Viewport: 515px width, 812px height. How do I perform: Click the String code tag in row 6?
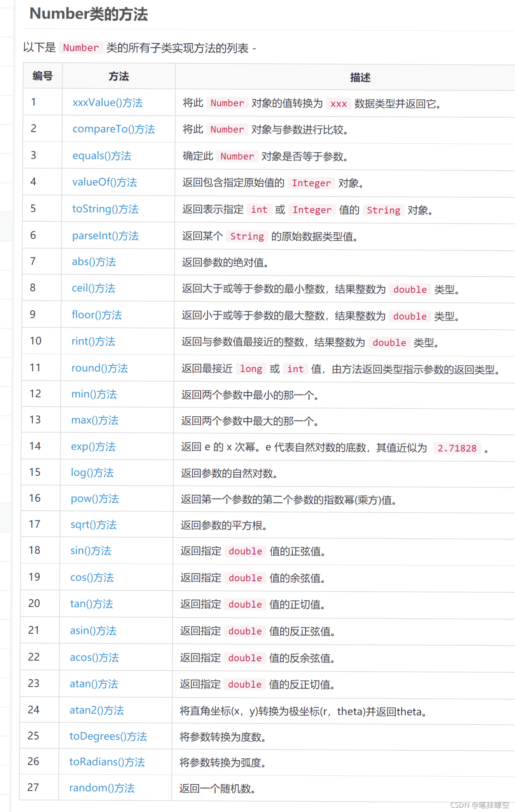pyautogui.click(x=247, y=236)
